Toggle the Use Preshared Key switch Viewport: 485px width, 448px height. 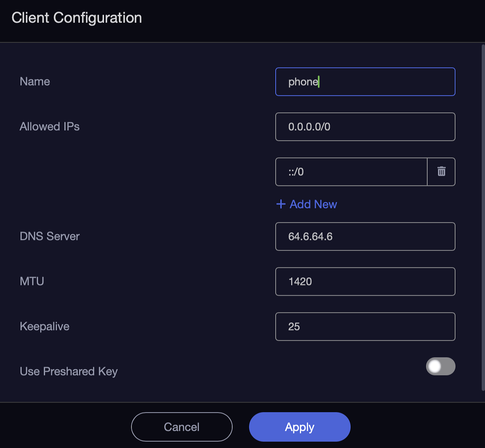tap(440, 366)
